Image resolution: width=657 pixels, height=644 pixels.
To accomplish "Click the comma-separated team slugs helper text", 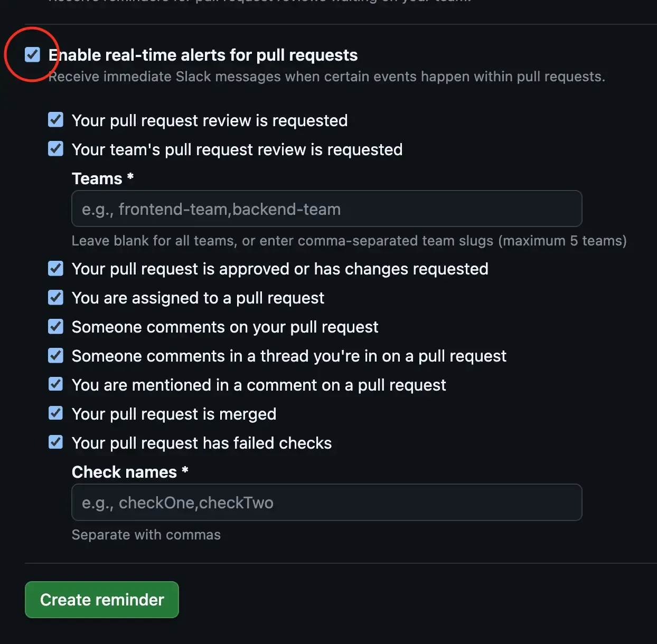I will tap(349, 241).
